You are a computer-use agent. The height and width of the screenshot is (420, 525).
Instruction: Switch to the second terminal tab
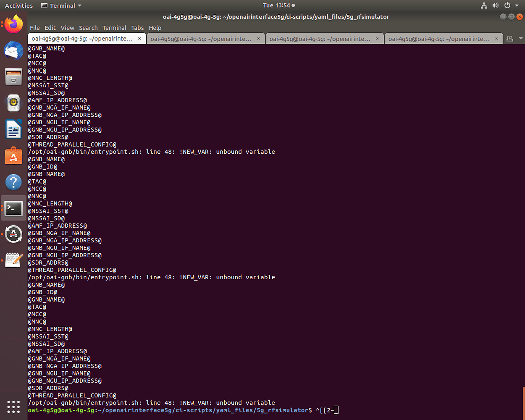click(x=202, y=38)
